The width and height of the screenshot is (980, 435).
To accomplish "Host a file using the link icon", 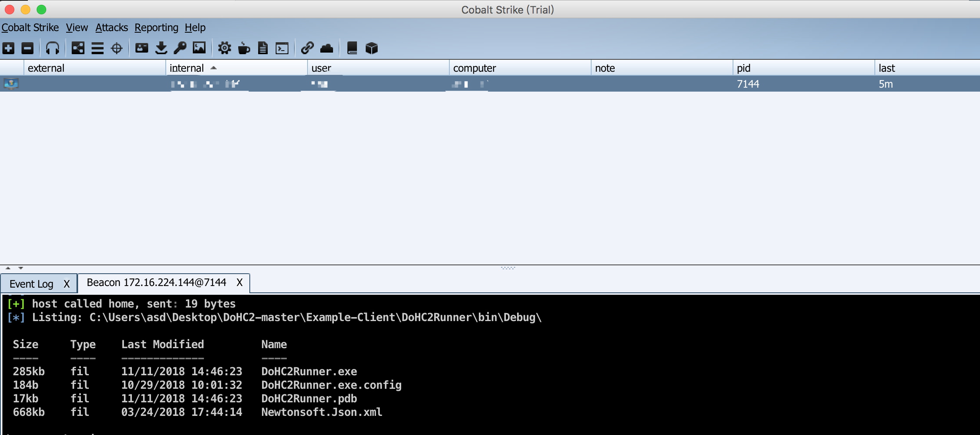I will coord(307,48).
